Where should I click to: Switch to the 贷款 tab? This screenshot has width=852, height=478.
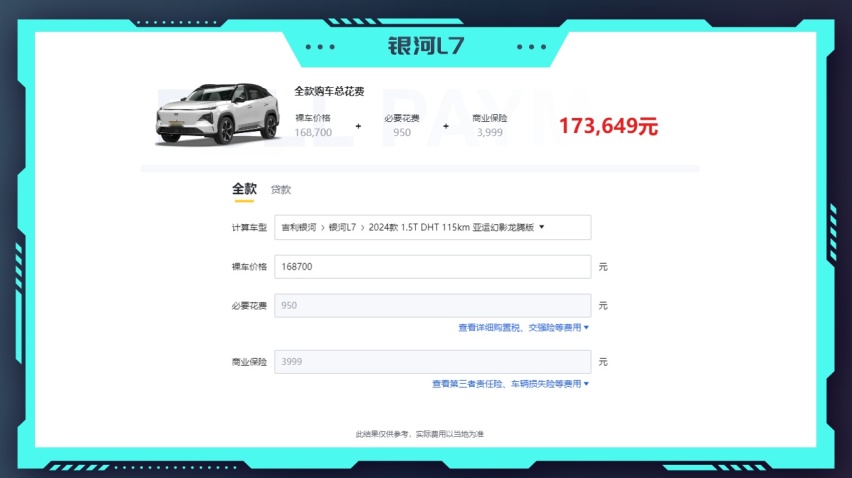[x=281, y=190]
